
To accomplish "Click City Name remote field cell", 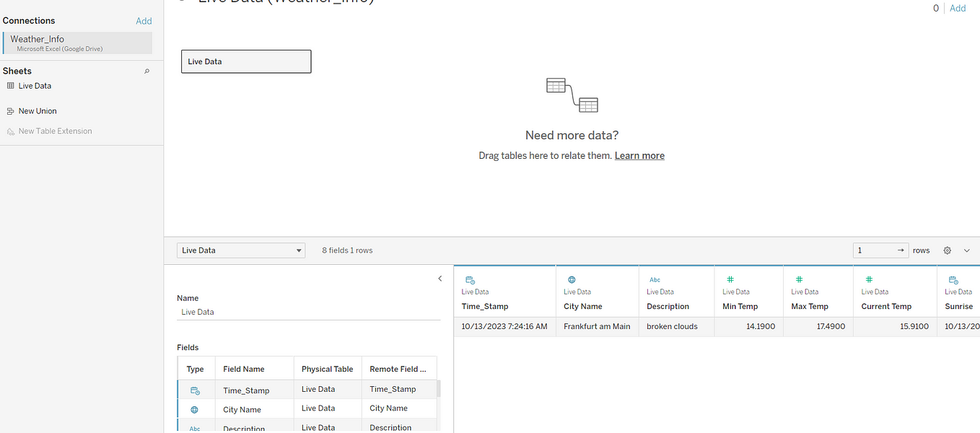I will (x=398, y=408).
